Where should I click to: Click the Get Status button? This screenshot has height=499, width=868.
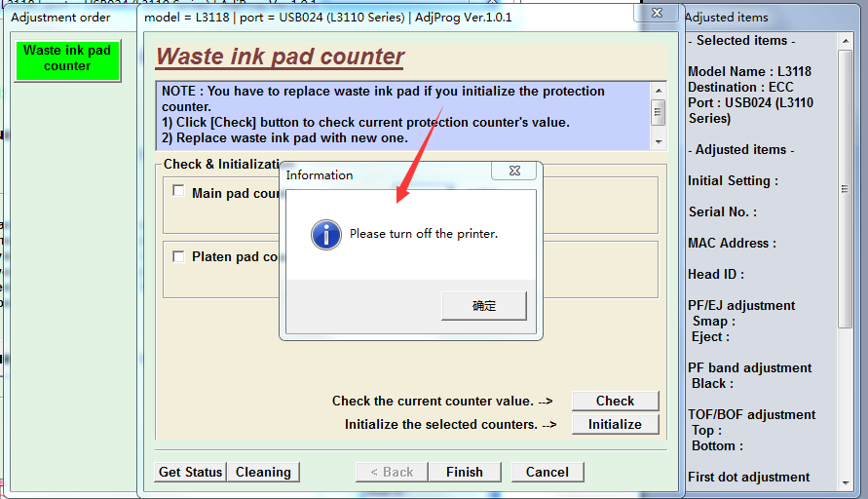pos(190,472)
